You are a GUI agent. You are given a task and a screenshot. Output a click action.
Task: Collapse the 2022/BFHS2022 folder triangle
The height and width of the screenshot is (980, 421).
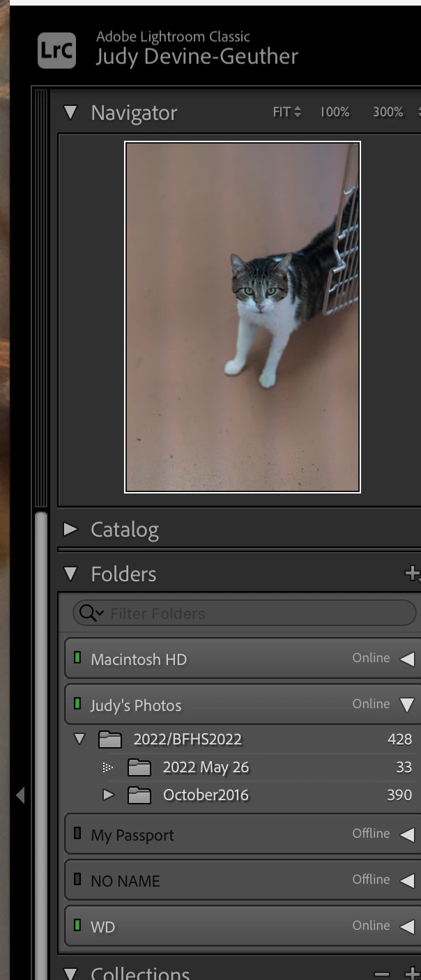[79, 739]
